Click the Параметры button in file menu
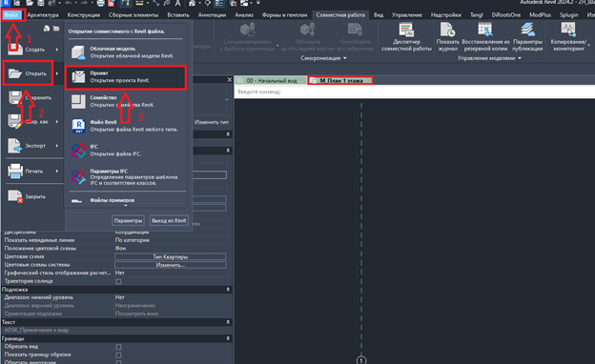 click(x=129, y=220)
